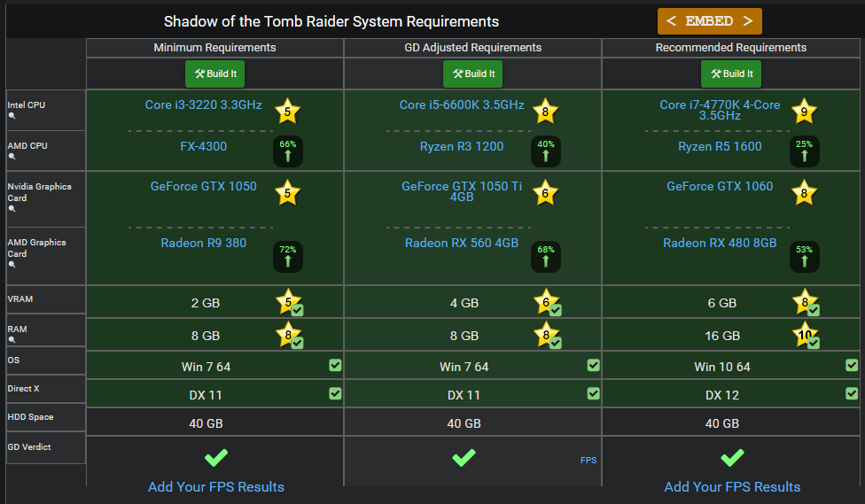Click star rating 8 beside GeForce GTX 1060
The image size is (865, 504).
click(x=804, y=192)
